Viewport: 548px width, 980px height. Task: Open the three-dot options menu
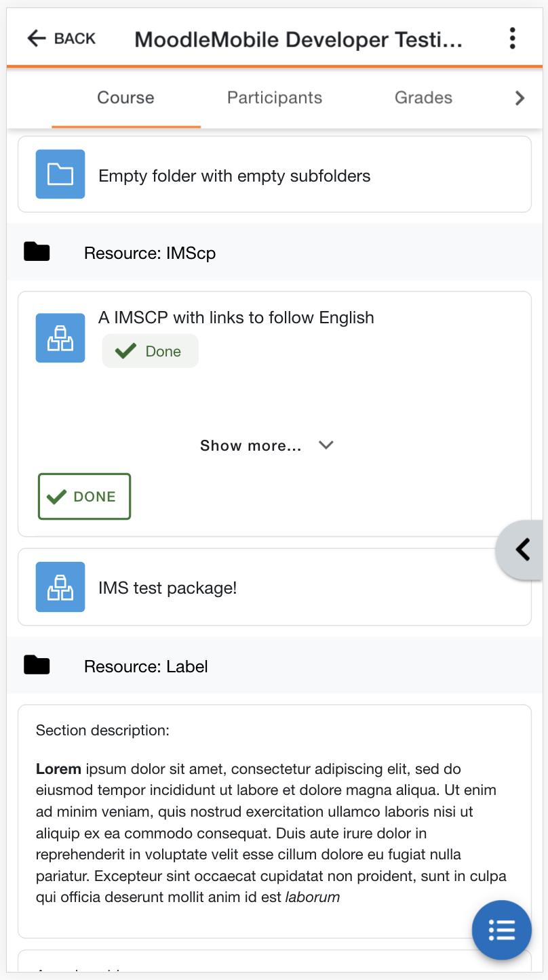click(x=513, y=39)
